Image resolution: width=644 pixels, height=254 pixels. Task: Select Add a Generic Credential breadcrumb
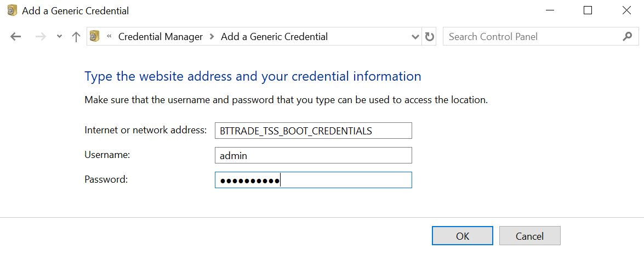(275, 37)
